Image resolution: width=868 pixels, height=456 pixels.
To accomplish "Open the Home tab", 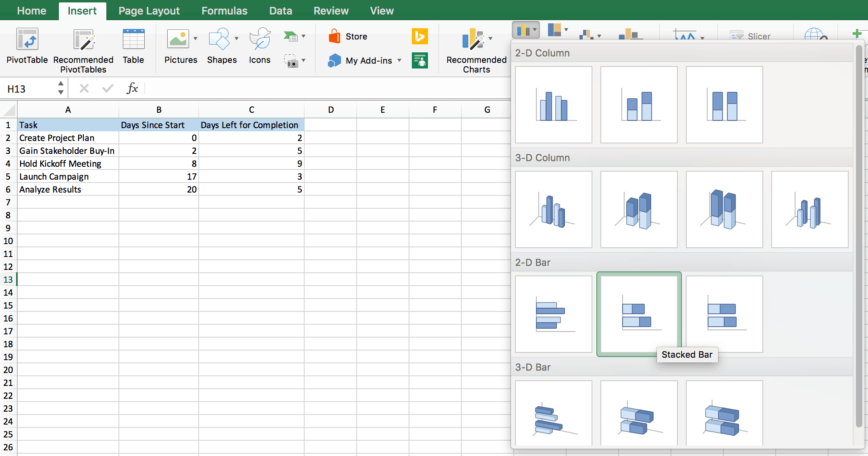I will [33, 10].
